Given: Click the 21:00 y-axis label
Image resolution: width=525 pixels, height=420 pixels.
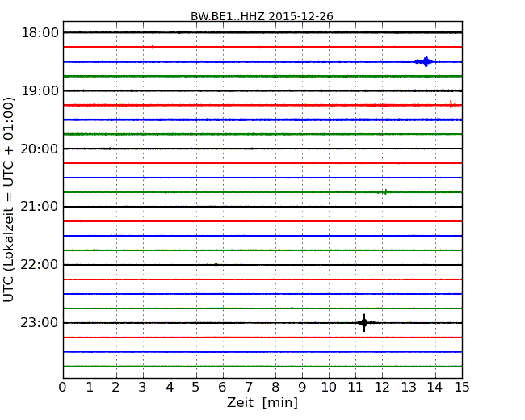Looking at the screenshot, I should (x=40, y=207).
